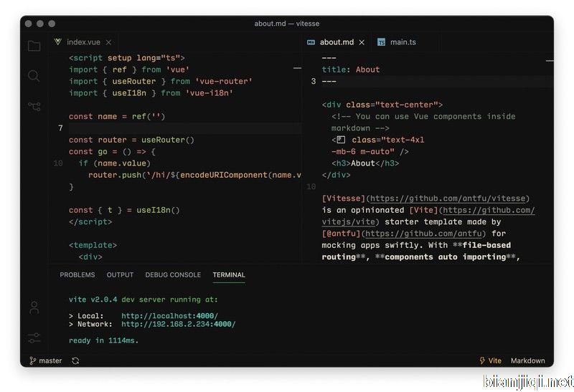Click the '<div class="text-center">' line
574x392 pixels.
coord(382,105)
